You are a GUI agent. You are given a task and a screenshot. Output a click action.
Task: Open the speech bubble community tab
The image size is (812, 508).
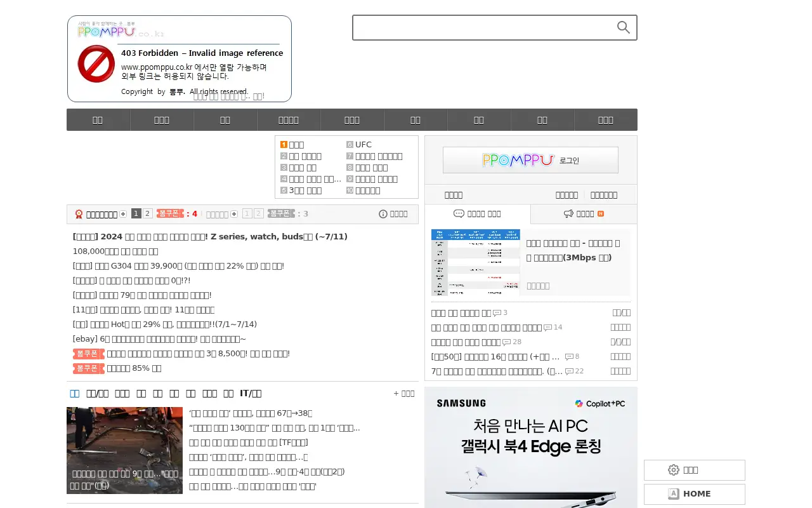(478, 214)
